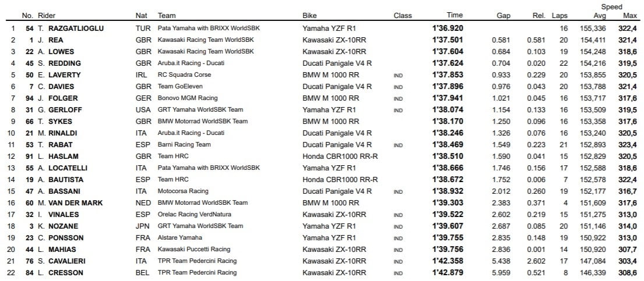Select the Laps column header

click(x=559, y=16)
